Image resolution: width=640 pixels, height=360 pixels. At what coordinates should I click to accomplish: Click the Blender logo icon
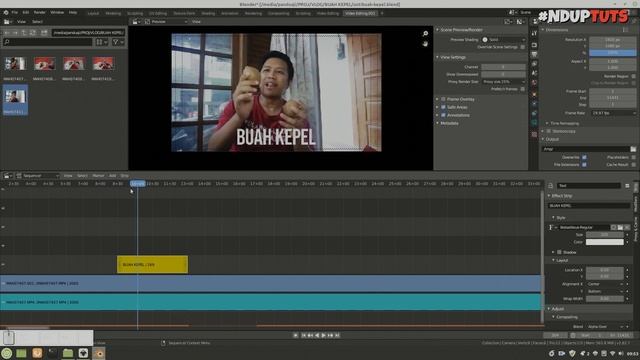[6, 13]
